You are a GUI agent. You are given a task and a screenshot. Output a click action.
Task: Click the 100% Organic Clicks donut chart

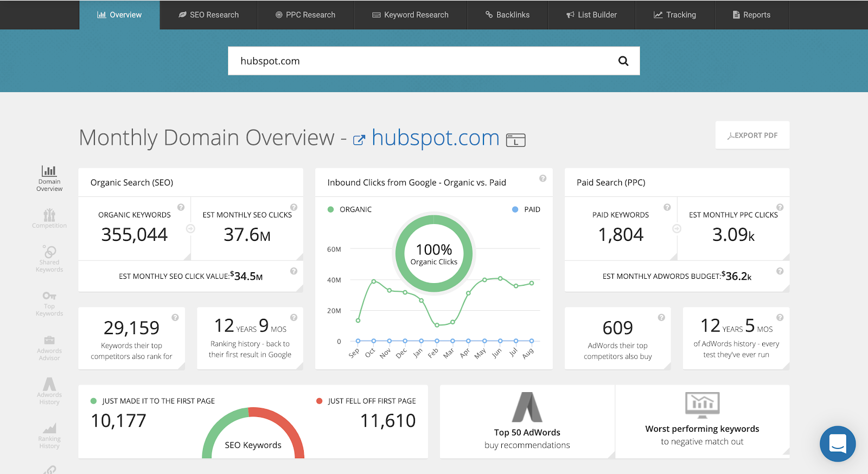434,254
